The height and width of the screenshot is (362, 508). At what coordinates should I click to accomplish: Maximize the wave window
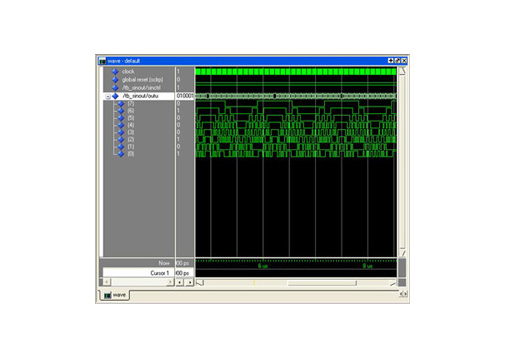[x=397, y=61]
